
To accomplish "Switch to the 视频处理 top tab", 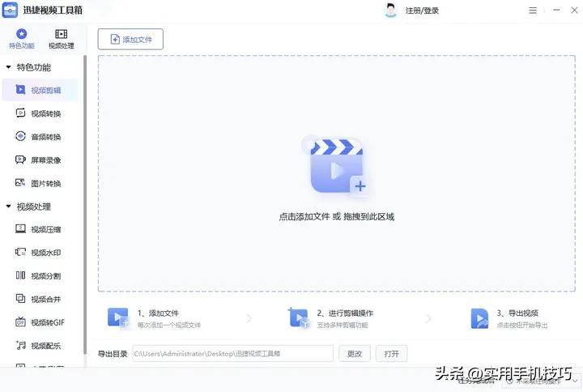I will (x=62, y=39).
